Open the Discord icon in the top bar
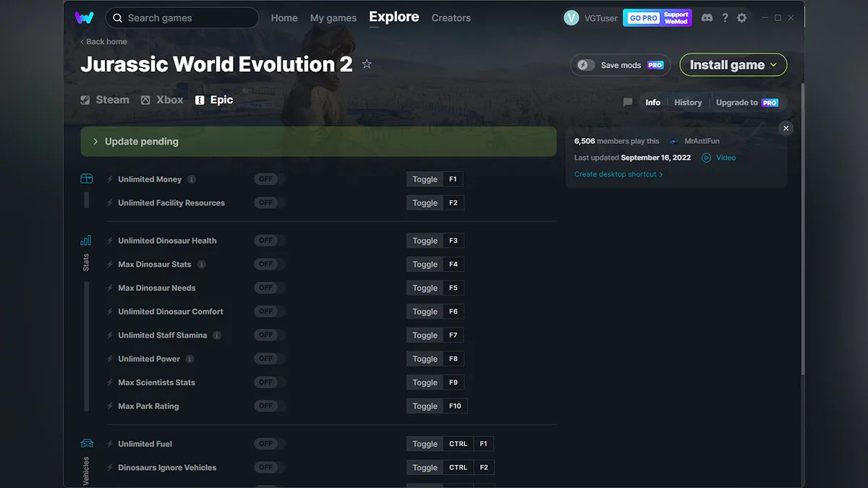This screenshot has width=868, height=488. 707,17
